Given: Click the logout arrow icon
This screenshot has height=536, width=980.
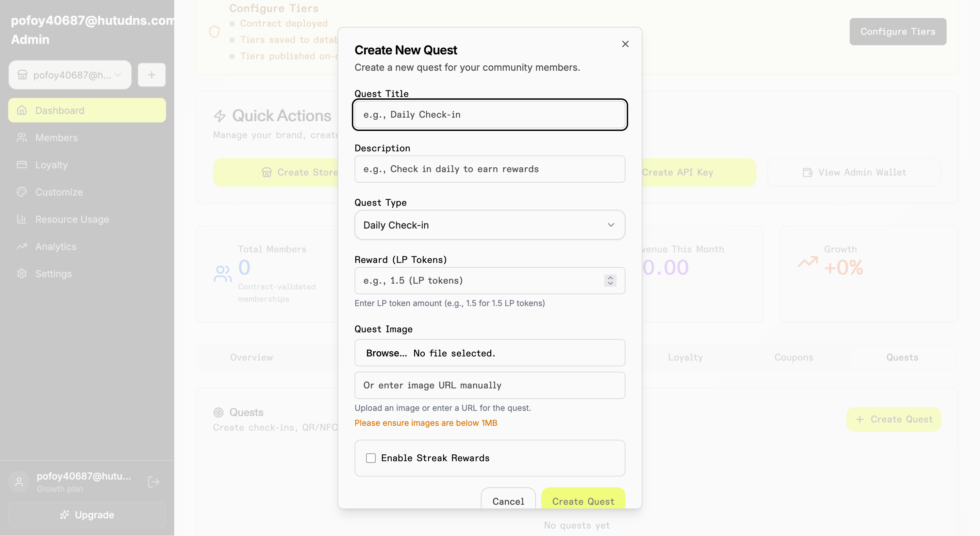Looking at the screenshot, I should (153, 482).
